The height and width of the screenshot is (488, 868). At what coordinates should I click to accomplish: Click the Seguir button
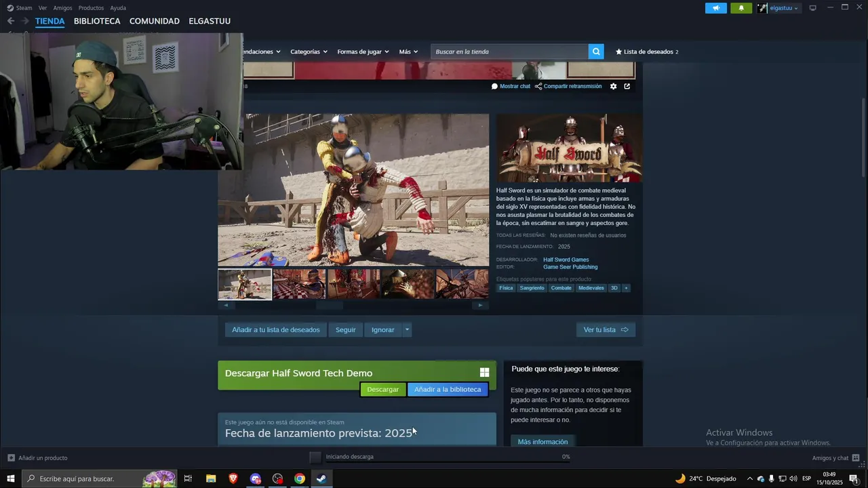click(345, 329)
